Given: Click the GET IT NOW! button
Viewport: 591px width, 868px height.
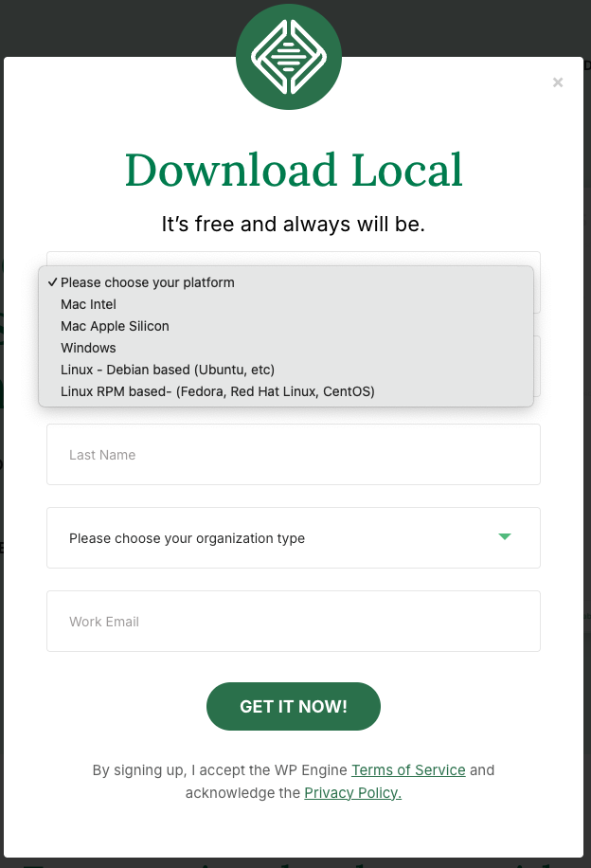Looking at the screenshot, I should (x=294, y=706).
